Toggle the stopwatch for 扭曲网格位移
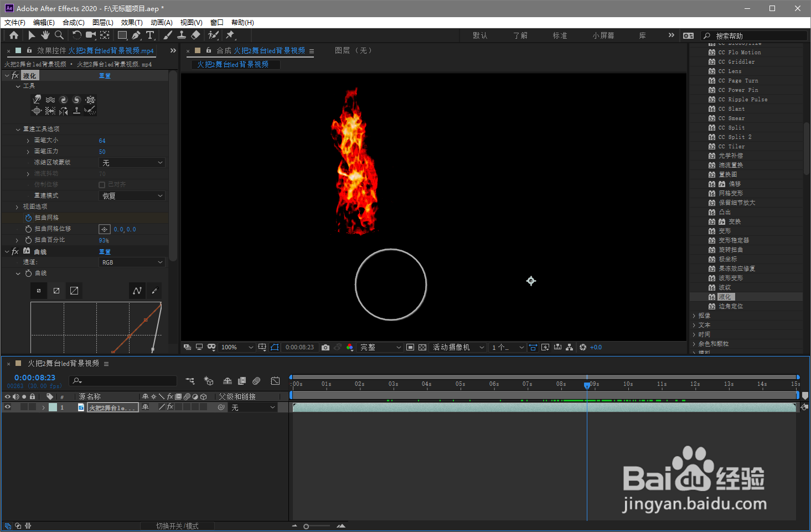This screenshot has height=532, width=811. (28, 229)
